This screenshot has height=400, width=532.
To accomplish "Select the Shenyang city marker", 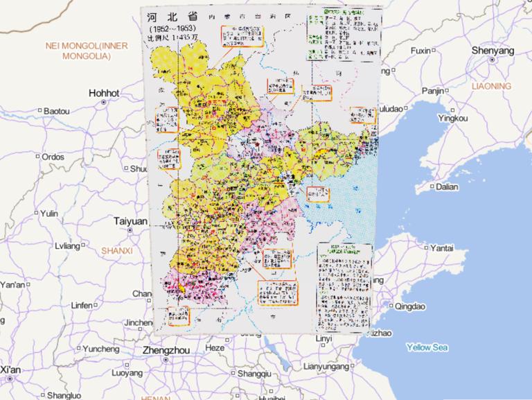I will [x=491, y=61].
